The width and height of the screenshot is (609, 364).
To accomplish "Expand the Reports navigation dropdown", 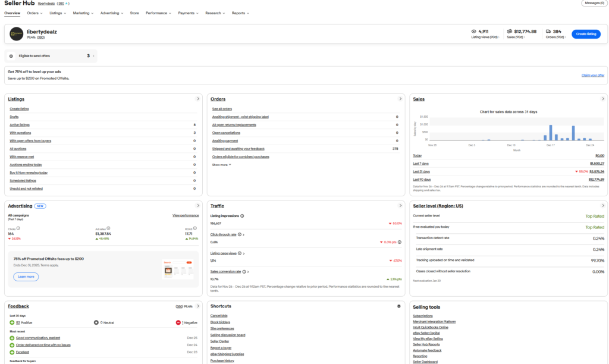I will click(240, 12).
